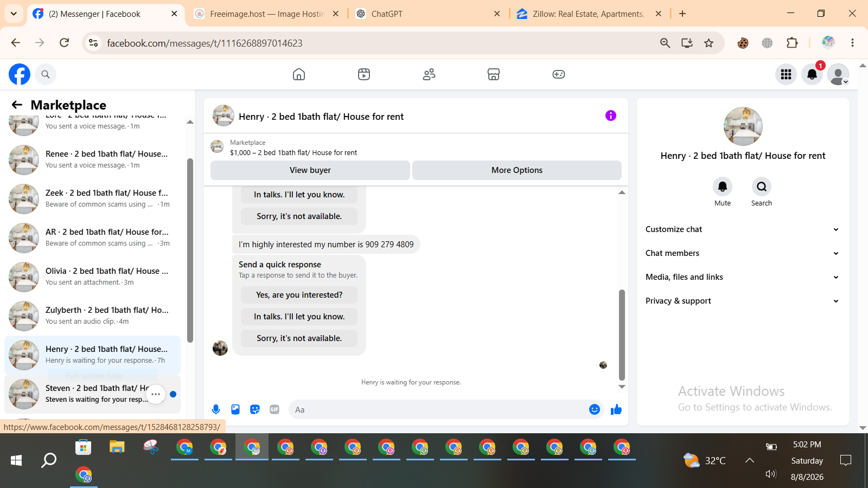Image resolution: width=868 pixels, height=488 pixels.
Task: Open Microsoft Store from the taskbar
Action: (83, 447)
